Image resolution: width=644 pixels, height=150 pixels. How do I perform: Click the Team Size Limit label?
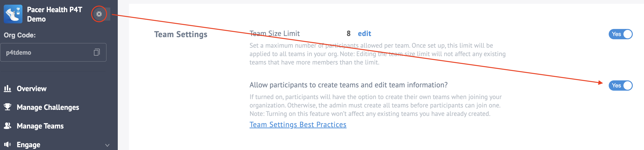[x=275, y=33]
